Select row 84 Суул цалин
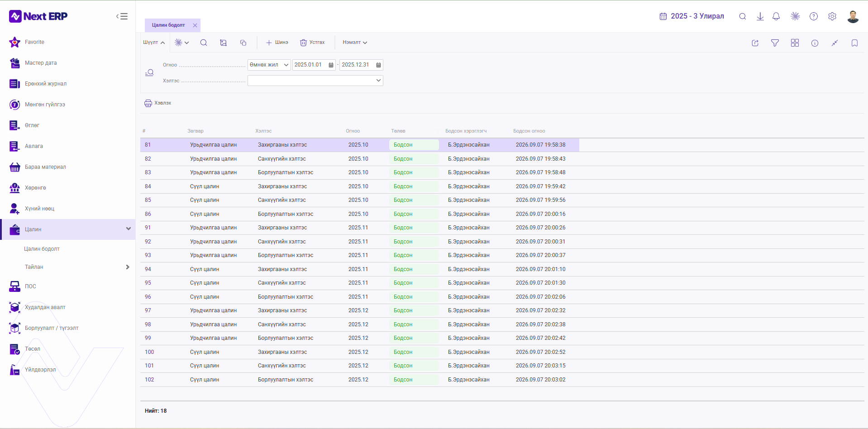Viewport: 868px width, 429px height. coord(360,186)
